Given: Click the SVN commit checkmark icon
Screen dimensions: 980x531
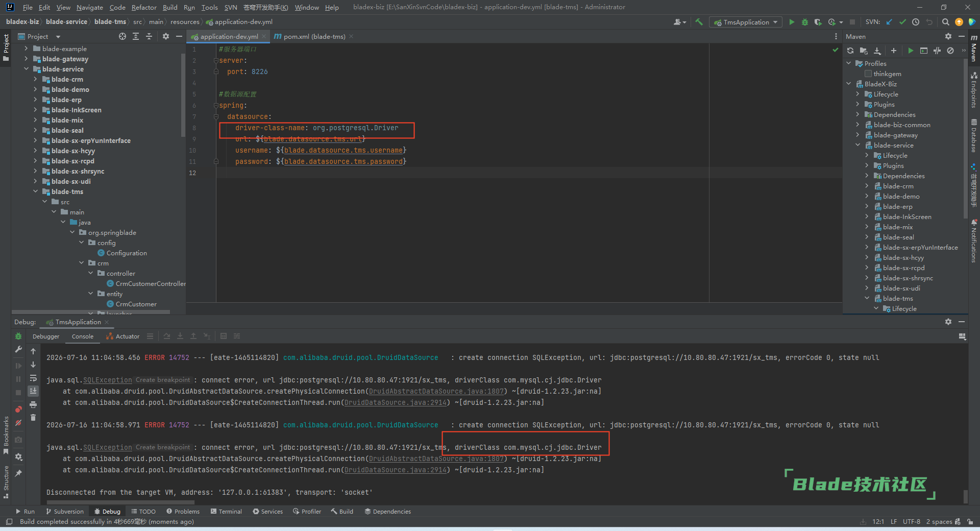Looking at the screenshot, I should [902, 22].
